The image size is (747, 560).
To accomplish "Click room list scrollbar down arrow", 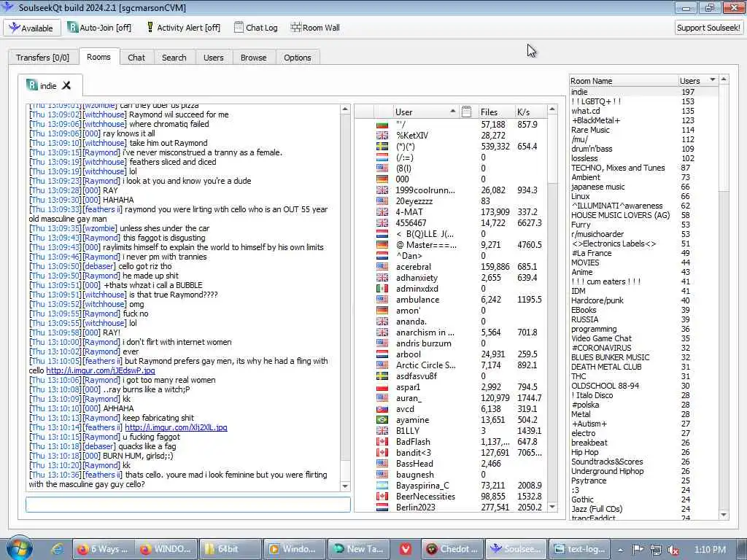I will coord(724,514).
